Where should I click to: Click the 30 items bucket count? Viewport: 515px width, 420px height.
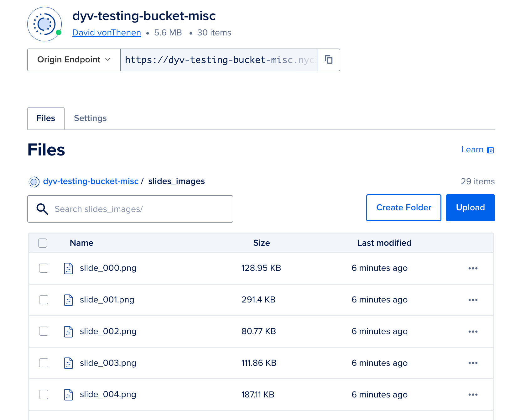(214, 33)
